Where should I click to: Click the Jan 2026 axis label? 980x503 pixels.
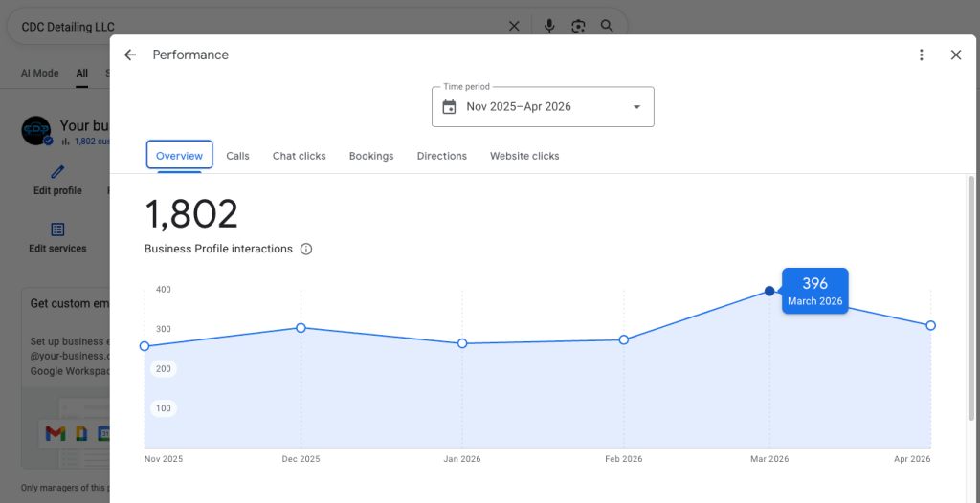click(462, 459)
